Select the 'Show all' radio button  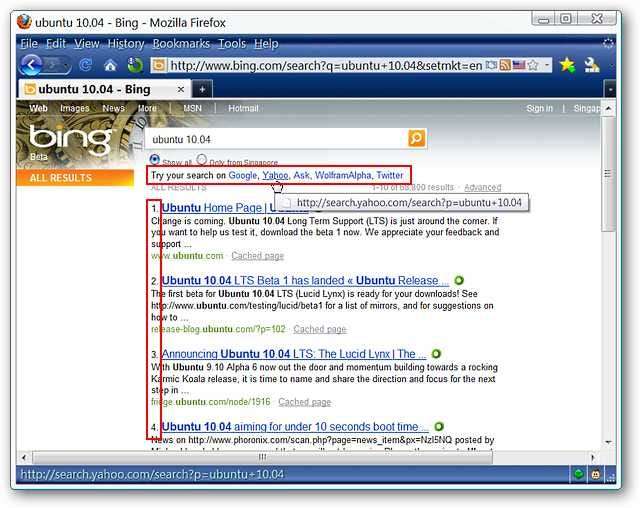pyautogui.click(x=154, y=159)
